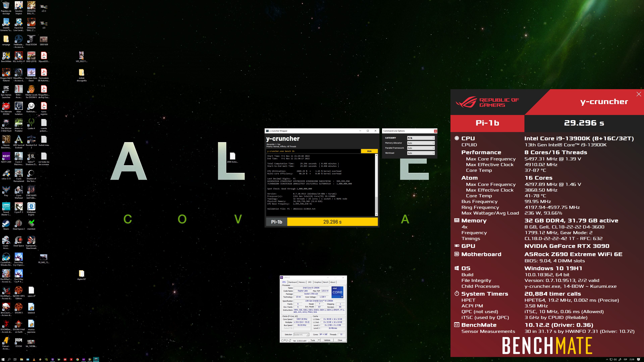Open the Windows Start menu

click(3, 359)
